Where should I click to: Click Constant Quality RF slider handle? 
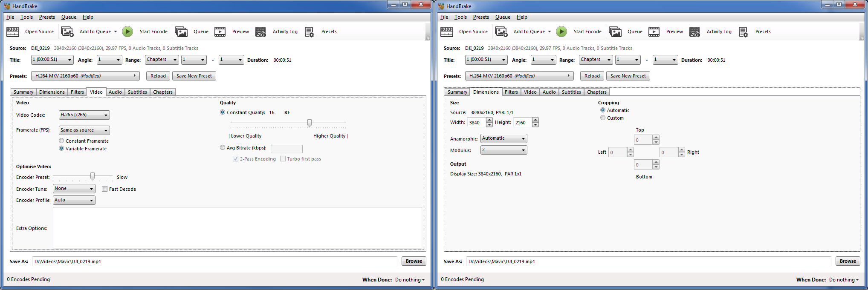(x=310, y=123)
